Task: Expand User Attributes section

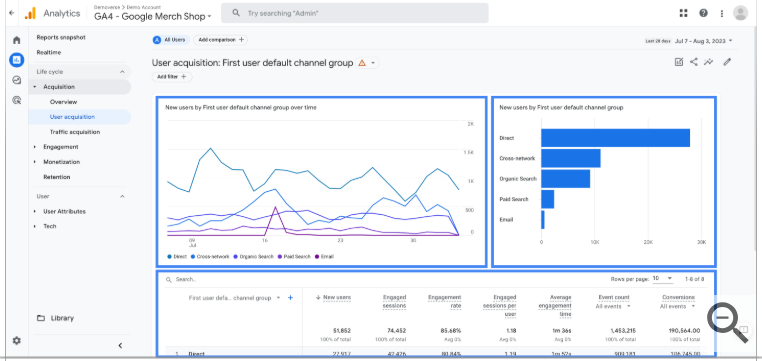Action: (x=35, y=211)
